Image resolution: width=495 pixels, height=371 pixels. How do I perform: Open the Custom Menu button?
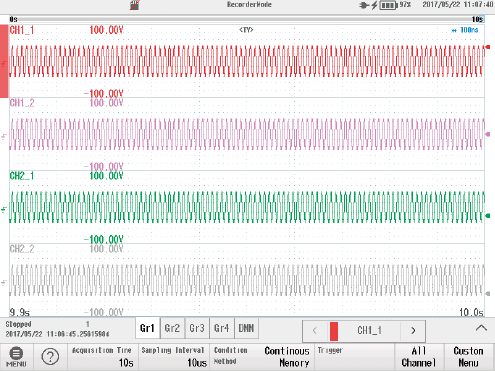[469, 357]
